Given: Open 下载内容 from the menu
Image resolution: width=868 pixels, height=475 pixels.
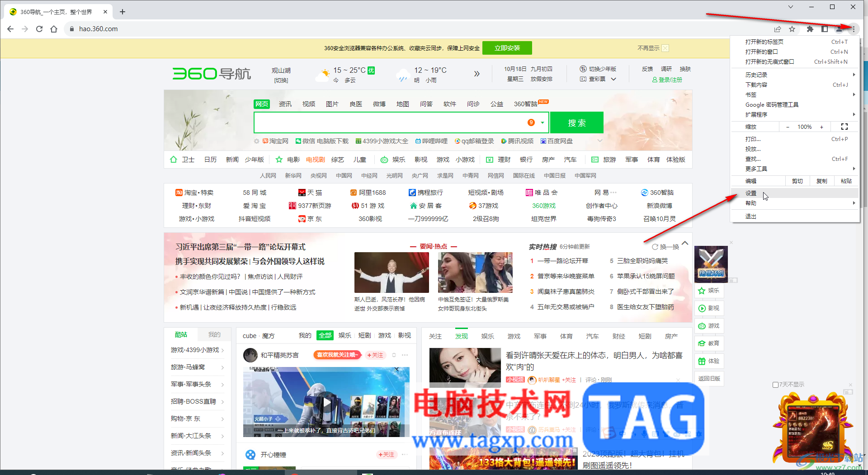Looking at the screenshot, I should tap(795, 85).
